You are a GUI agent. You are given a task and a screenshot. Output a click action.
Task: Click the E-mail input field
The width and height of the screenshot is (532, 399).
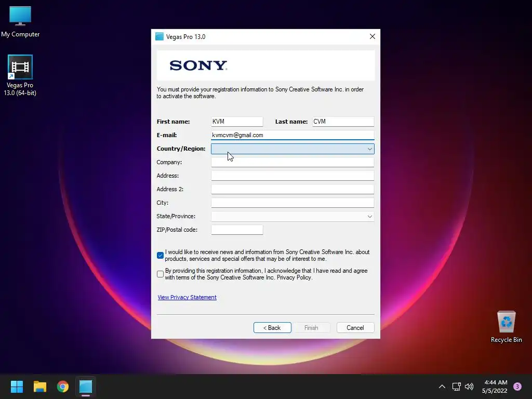(292, 135)
